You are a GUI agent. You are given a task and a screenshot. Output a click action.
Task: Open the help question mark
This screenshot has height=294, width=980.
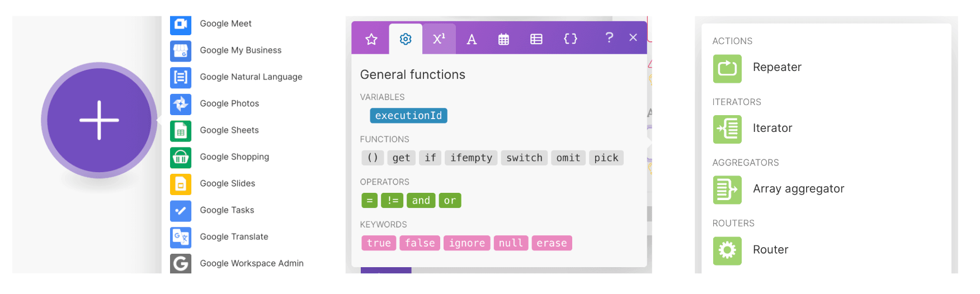tap(609, 37)
